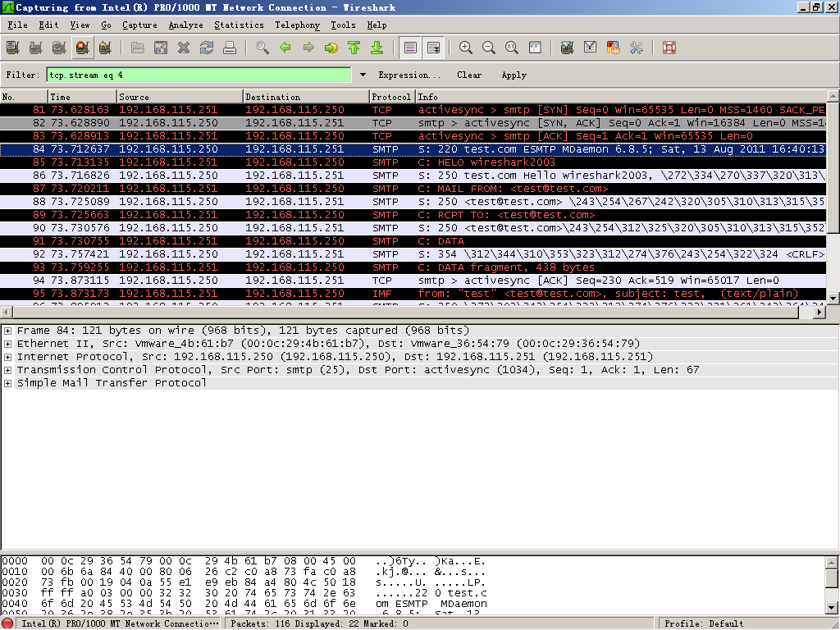Screen dimensions: 840x630
Task: Sort by the Info column header
Action: (x=622, y=97)
